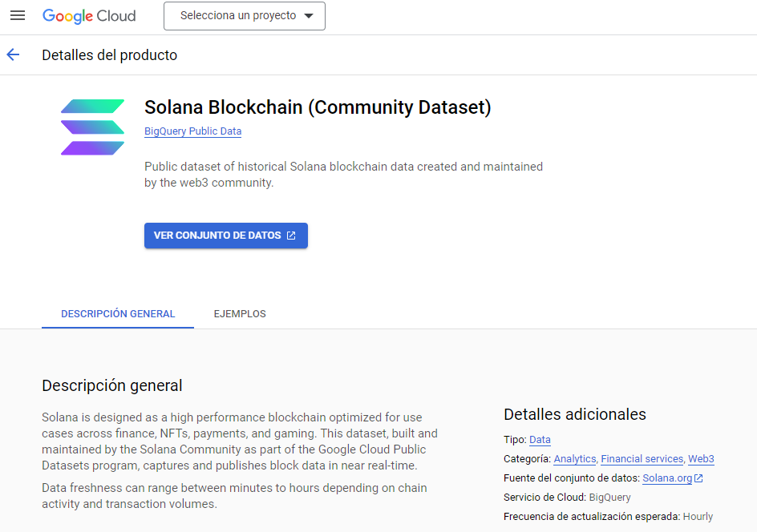Open the Web3 category link
The height and width of the screenshot is (532, 757).
point(701,458)
